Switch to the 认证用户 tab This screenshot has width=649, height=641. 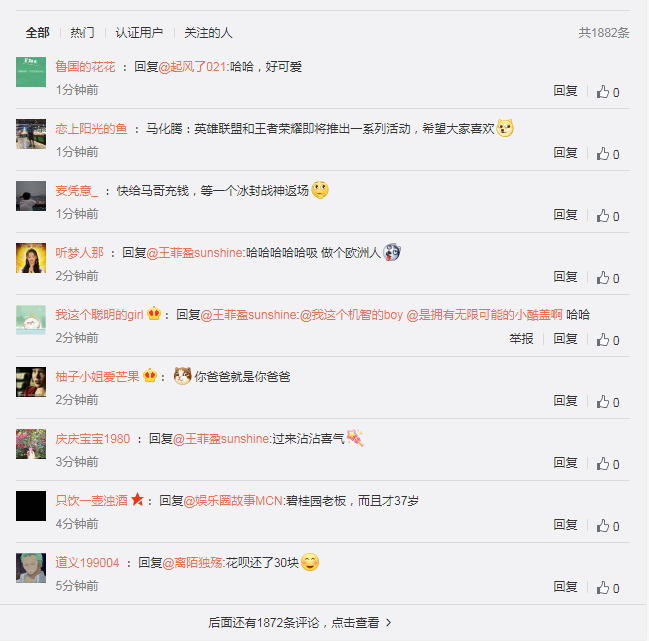(x=139, y=33)
